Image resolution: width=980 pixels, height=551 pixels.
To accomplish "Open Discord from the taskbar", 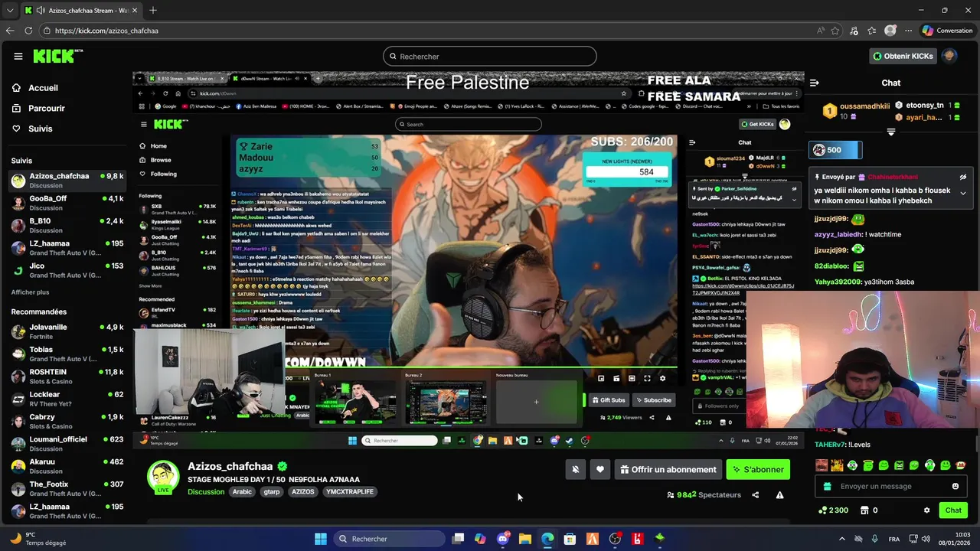I will coord(503,539).
